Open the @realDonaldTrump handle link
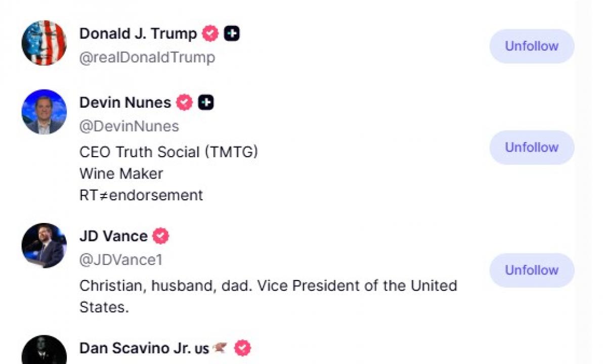The width and height of the screenshot is (607, 364). pyautogui.click(x=147, y=58)
